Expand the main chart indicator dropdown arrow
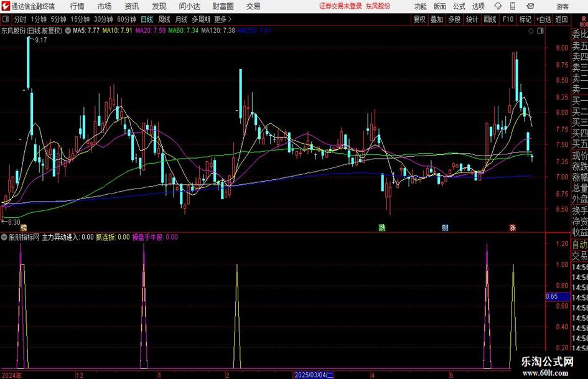588x379 pixels. coord(68,30)
